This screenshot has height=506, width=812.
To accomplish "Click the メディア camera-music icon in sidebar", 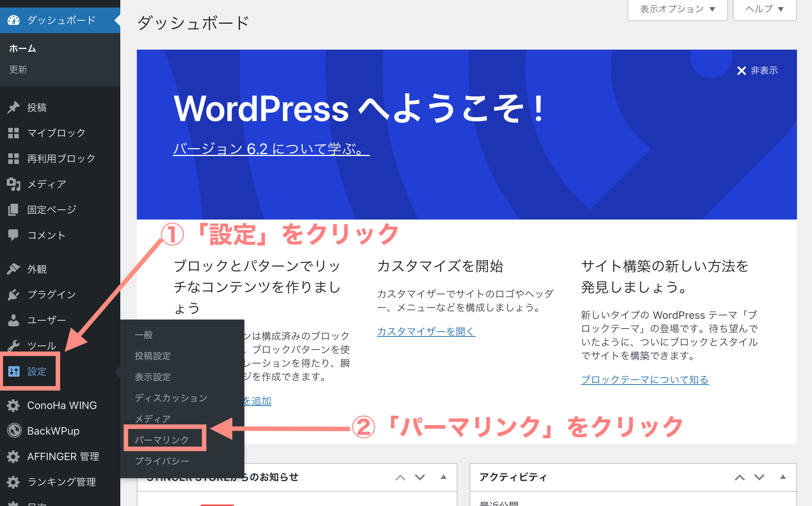I will tap(14, 184).
